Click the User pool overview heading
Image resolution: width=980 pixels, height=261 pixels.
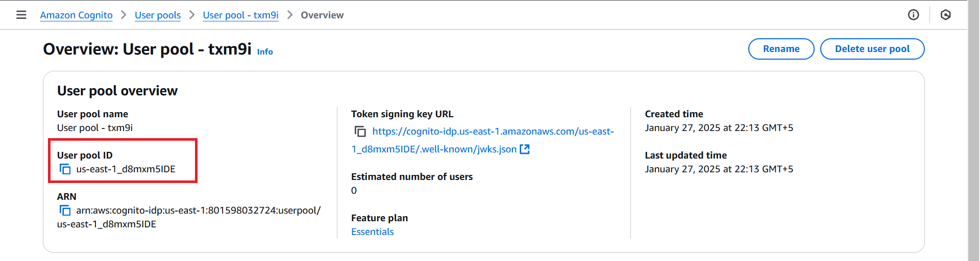tap(117, 91)
